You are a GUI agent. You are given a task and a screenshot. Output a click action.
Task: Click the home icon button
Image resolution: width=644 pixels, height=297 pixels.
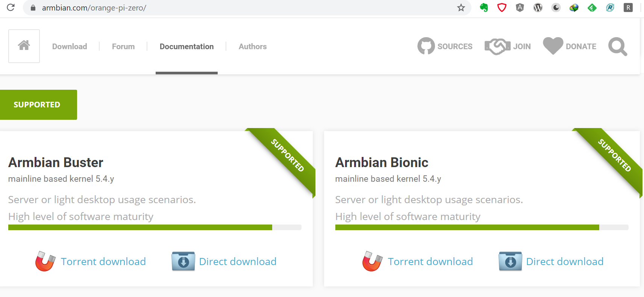24,46
